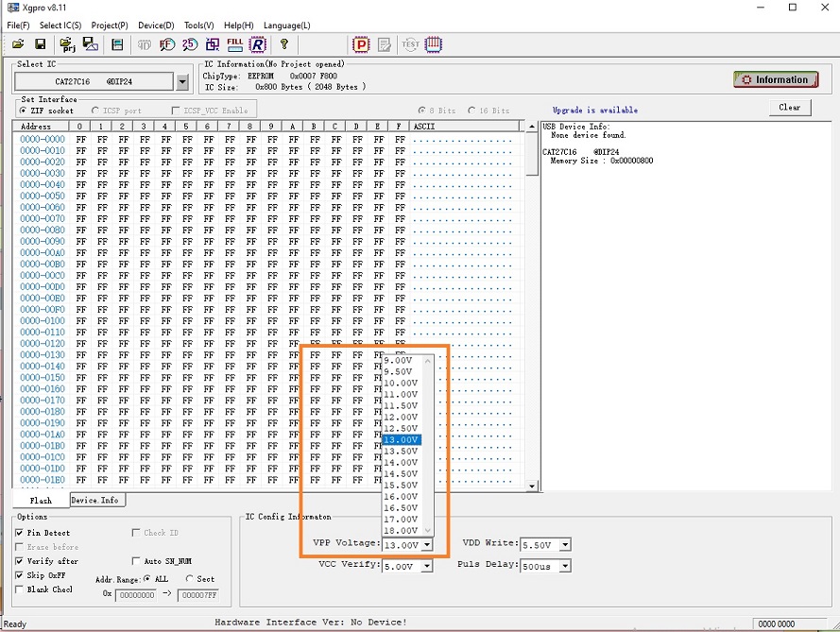Click the hex view vertical scrollbar
The width and height of the screenshot is (840, 632).
(x=532, y=312)
